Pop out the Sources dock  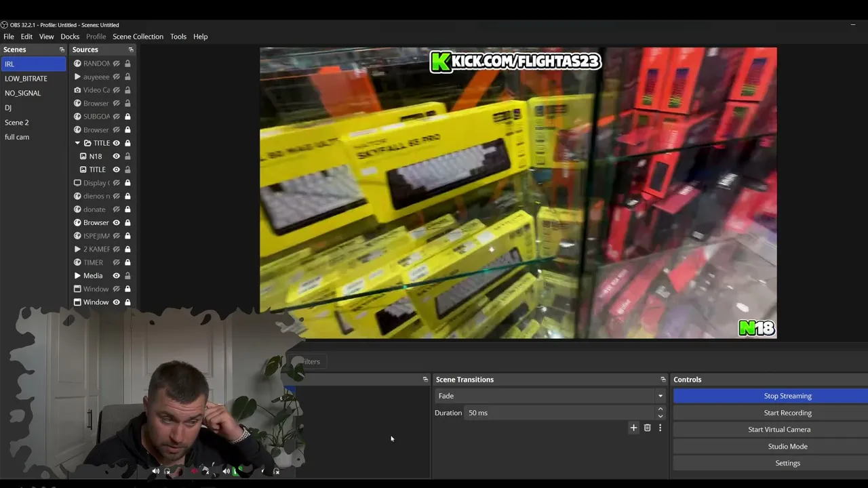[x=131, y=49]
